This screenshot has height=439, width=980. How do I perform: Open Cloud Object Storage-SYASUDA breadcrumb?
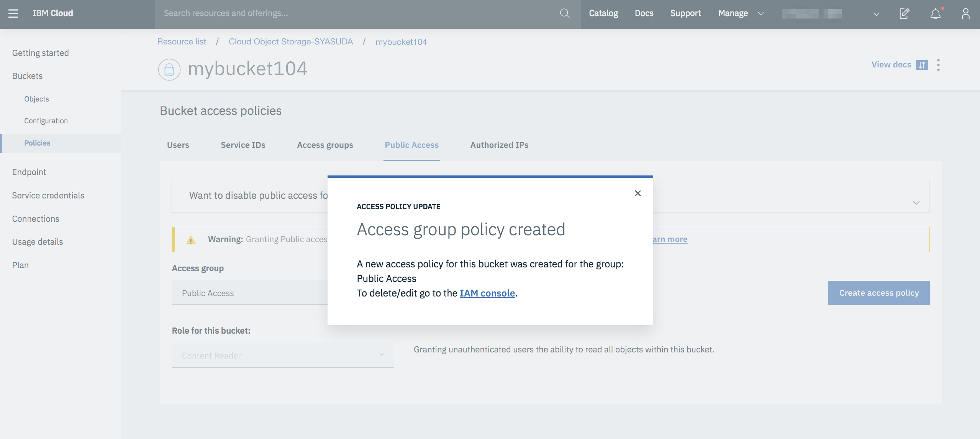pyautogui.click(x=291, y=42)
